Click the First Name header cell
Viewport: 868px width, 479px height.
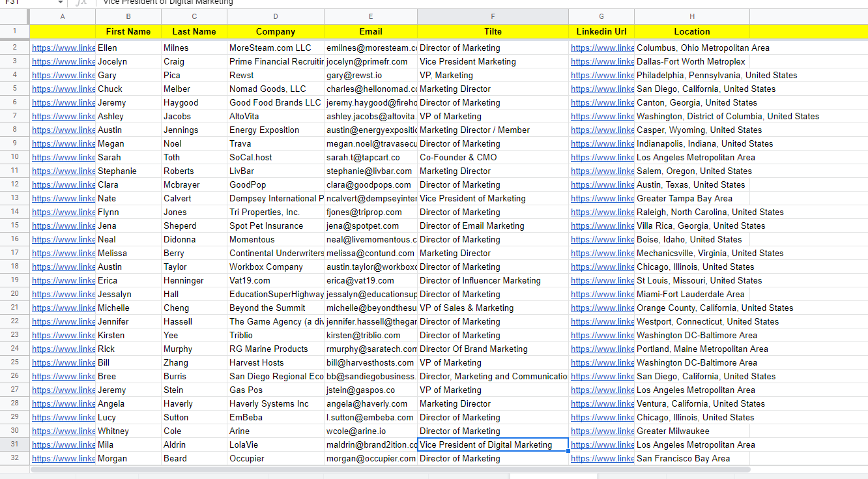coord(128,31)
